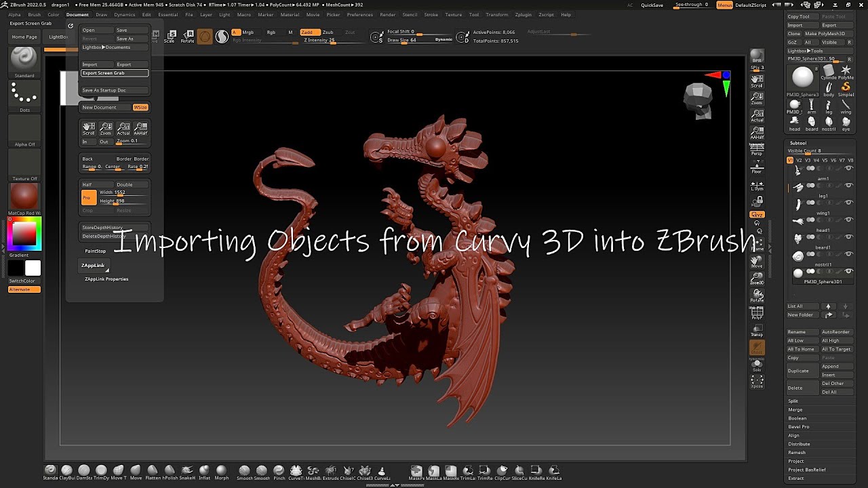Expand the ZAppLink Properties section
Viewport: 868px width, 488px height.
(106, 279)
